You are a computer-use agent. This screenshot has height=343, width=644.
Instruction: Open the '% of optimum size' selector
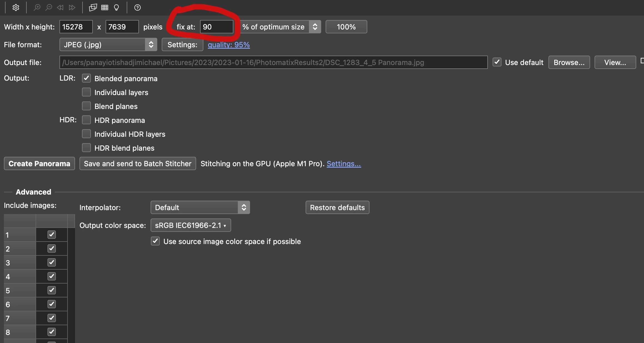tap(280, 27)
